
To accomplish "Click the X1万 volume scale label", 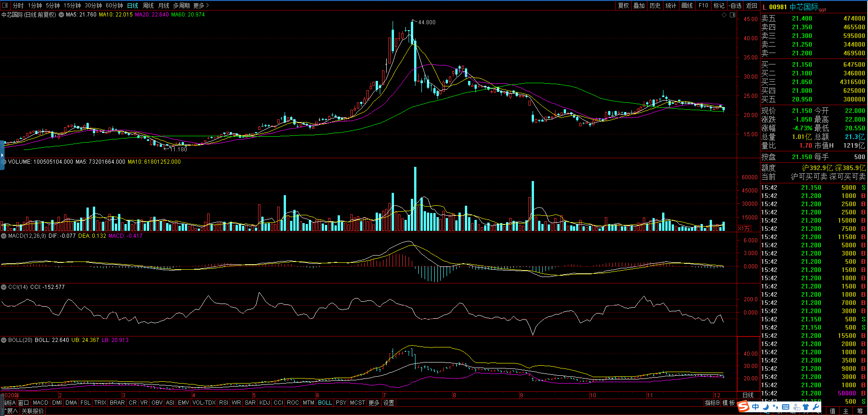I will click(744, 229).
